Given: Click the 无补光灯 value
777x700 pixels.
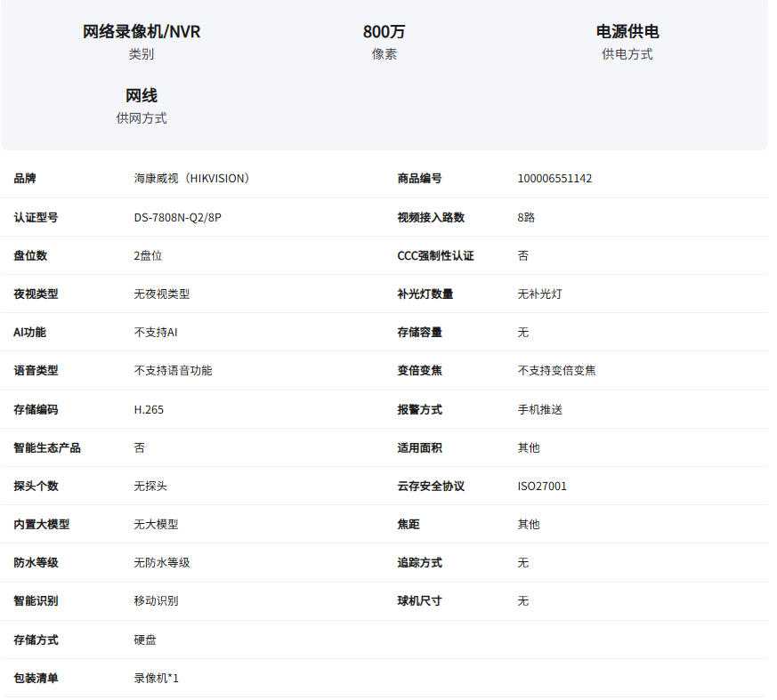Looking at the screenshot, I should point(539,294).
